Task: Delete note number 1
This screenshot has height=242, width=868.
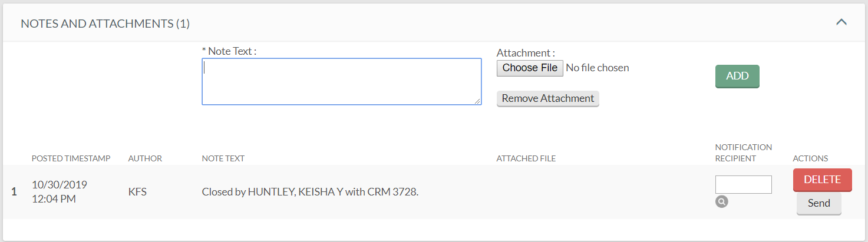Action: [x=822, y=180]
